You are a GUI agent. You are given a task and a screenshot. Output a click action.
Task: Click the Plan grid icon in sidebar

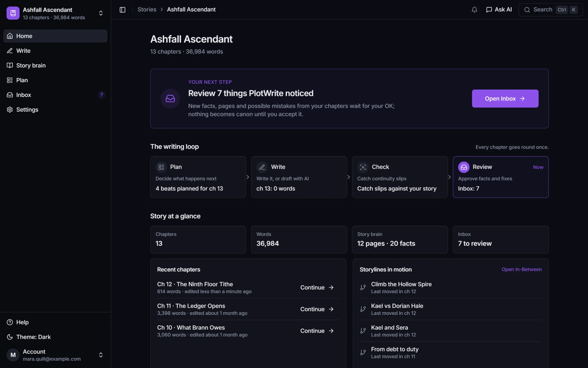click(10, 80)
